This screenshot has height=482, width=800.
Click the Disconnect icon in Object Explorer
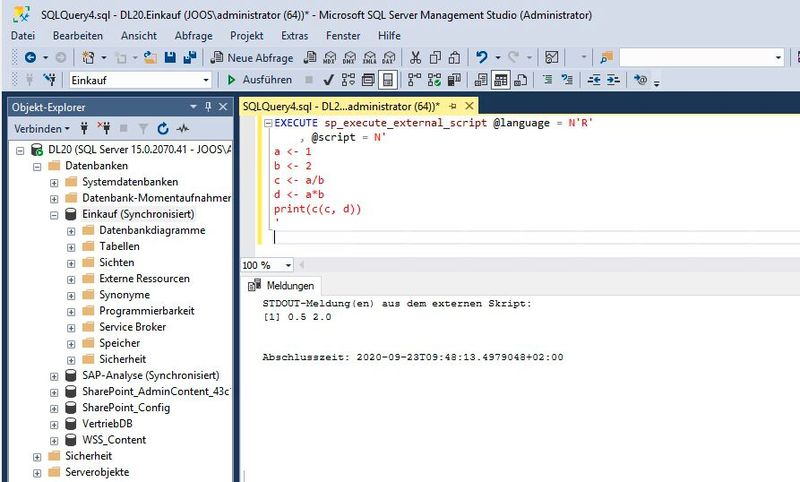pyautogui.click(x=104, y=129)
